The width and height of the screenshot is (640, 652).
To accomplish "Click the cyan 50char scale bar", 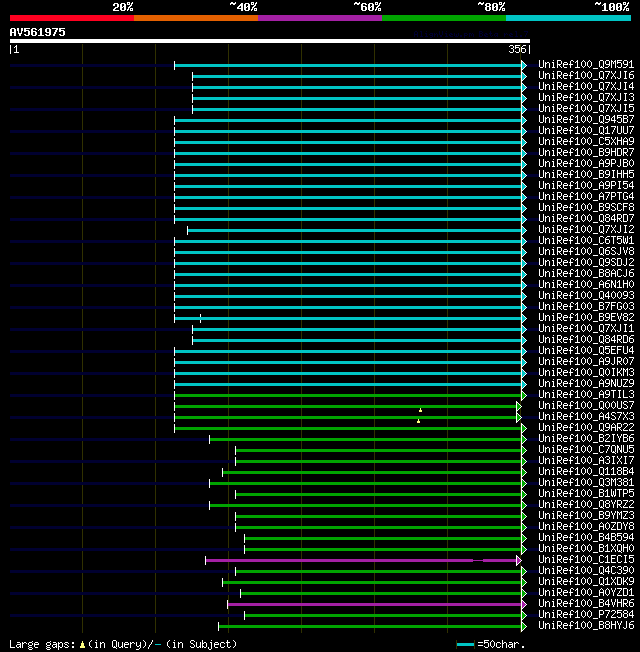I will coord(465,645).
